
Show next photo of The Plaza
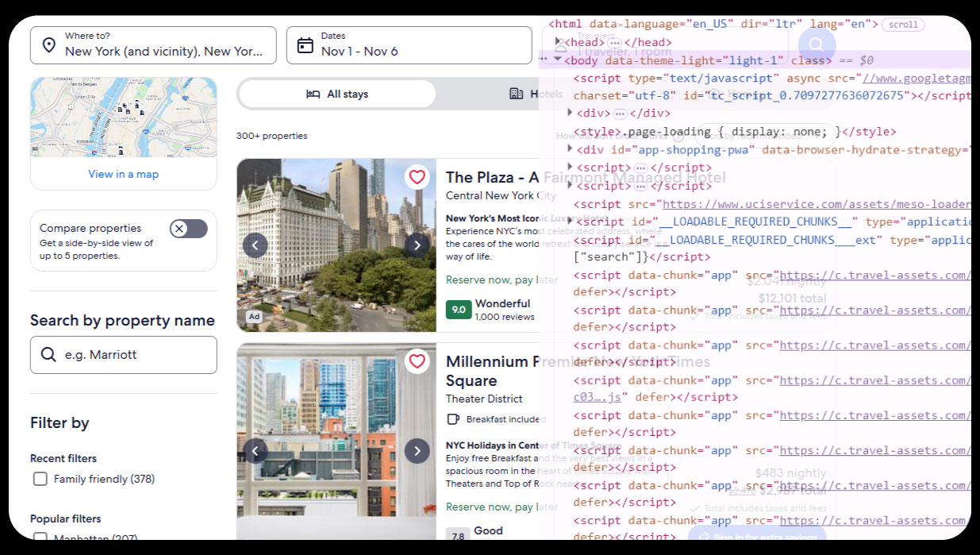(417, 245)
